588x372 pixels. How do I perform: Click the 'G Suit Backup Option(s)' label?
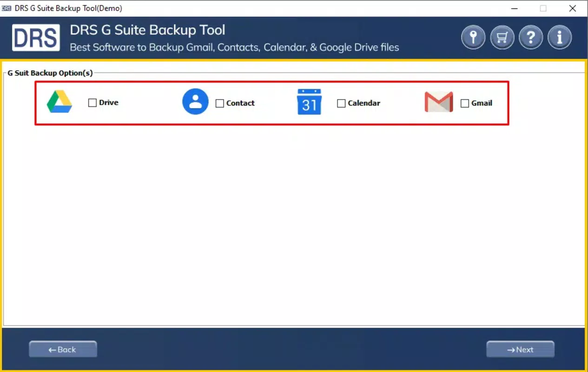pos(50,73)
